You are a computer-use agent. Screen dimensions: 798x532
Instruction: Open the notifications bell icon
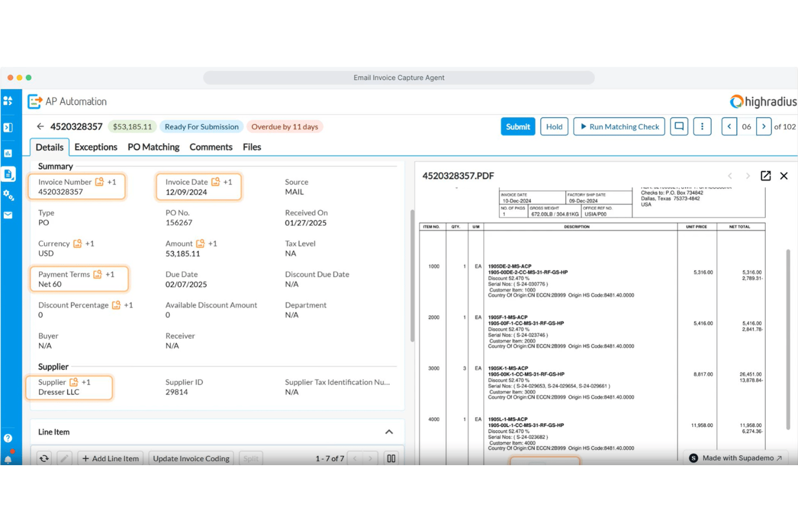pyautogui.click(x=8, y=459)
